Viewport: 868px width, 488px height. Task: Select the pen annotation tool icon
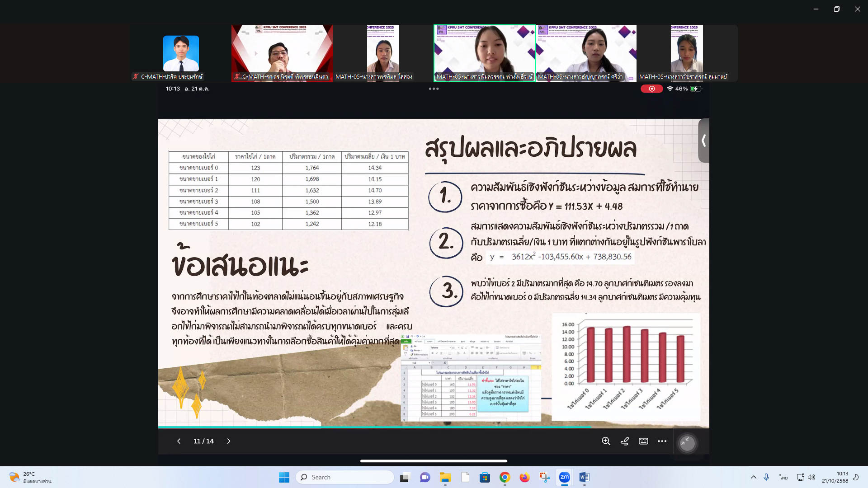(x=625, y=441)
